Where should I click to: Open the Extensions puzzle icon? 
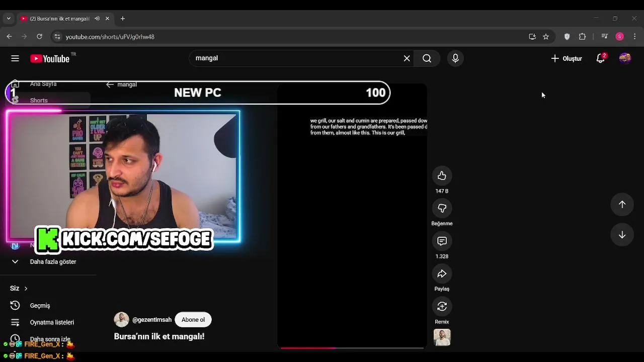tap(582, 37)
